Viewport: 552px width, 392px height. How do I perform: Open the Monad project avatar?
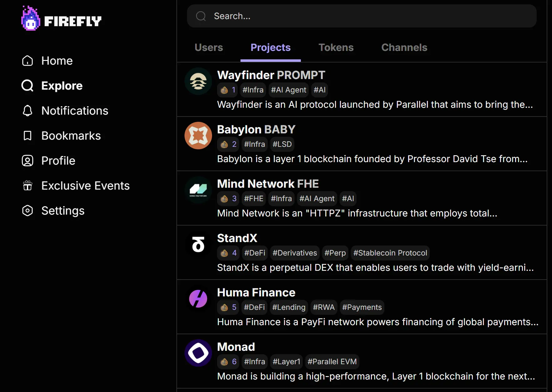(x=198, y=353)
